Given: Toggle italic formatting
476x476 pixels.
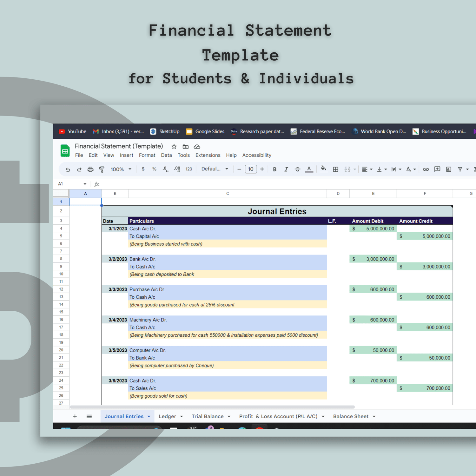Looking at the screenshot, I should 286,169.
